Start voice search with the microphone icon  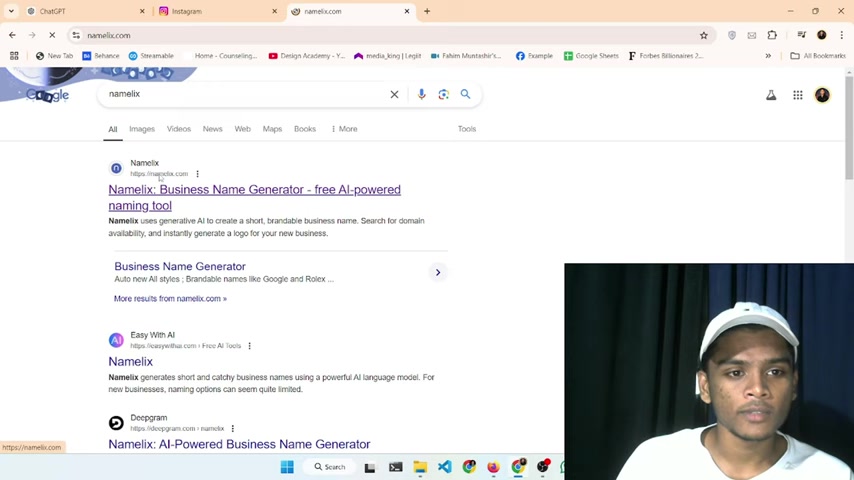[421, 94]
